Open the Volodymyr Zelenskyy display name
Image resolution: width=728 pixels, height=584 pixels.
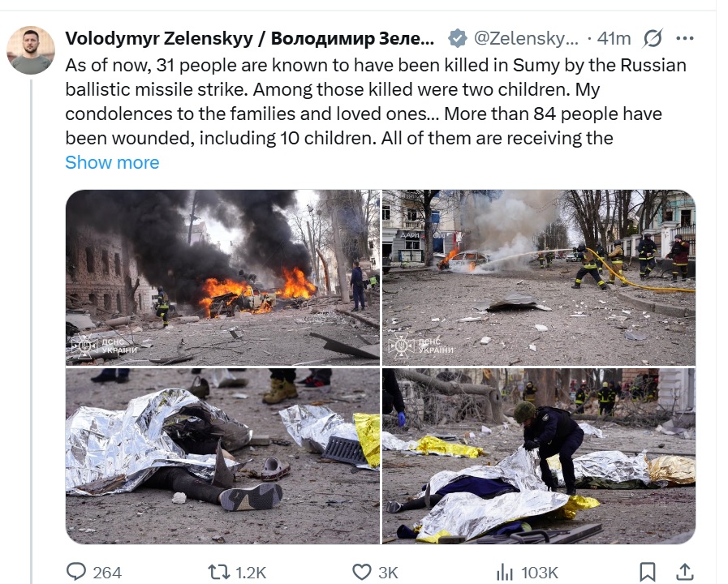pyautogui.click(x=250, y=38)
